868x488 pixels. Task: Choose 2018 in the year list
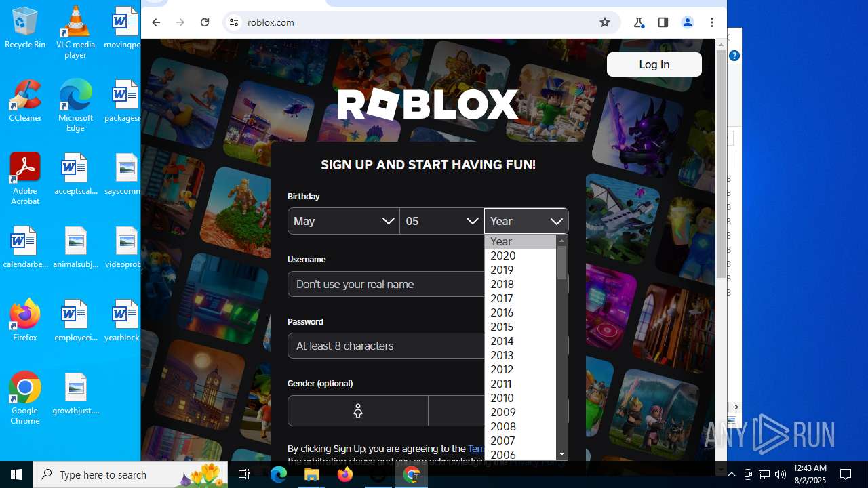[x=520, y=284]
